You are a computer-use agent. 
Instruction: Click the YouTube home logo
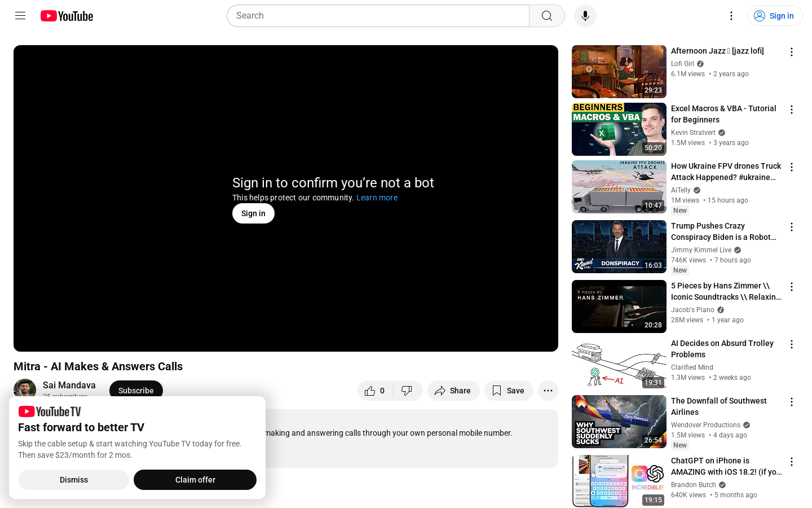(x=67, y=16)
